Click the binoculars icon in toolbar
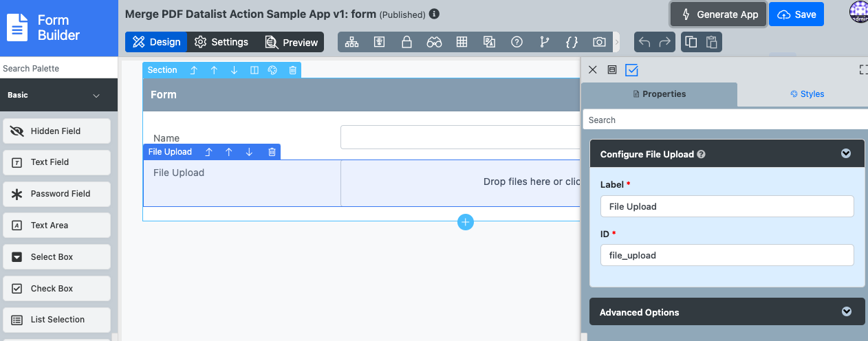The width and height of the screenshot is (868, 341). 434,42
